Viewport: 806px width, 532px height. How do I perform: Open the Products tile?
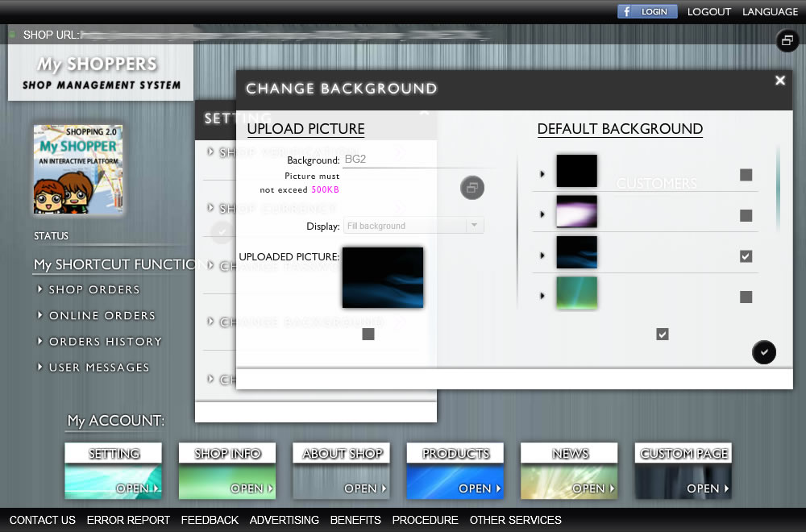(455, 471)
